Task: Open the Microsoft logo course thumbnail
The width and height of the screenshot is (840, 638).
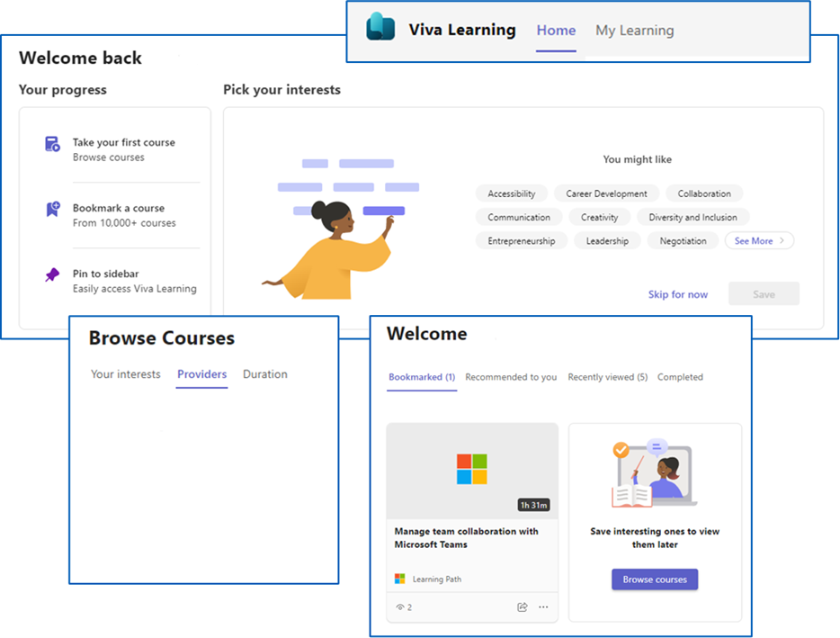Action: 472,471
